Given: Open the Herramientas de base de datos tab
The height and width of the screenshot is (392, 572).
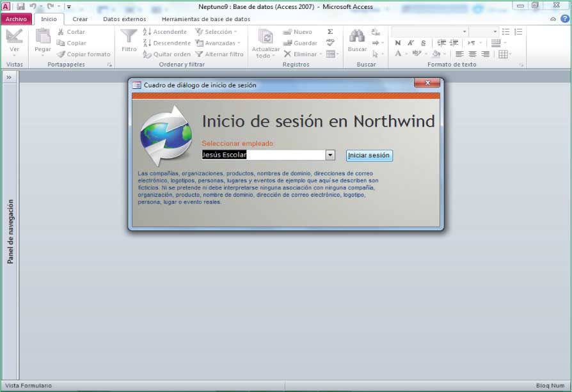Looking at the screenshot, I should point(206,19).
